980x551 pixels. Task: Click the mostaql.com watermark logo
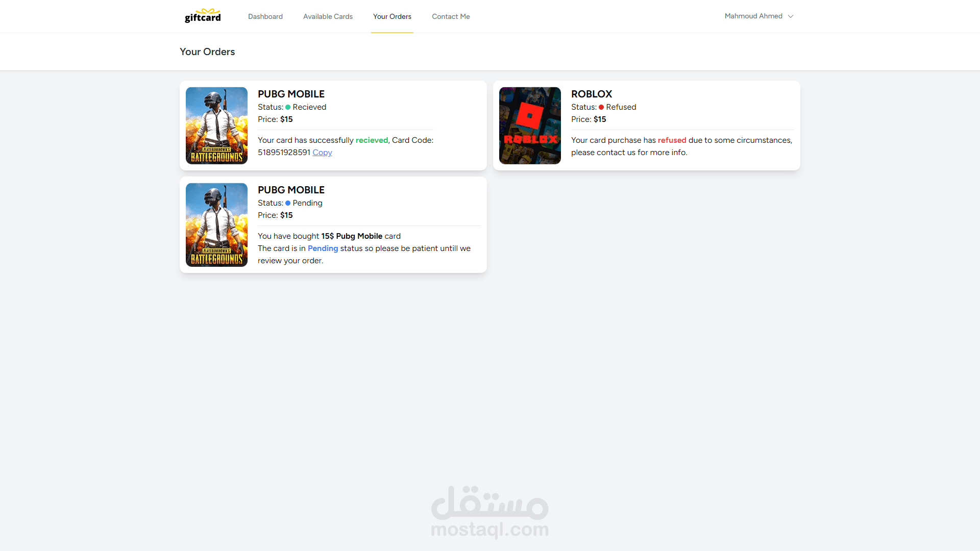pyautogui.click(x=489, y=512)
